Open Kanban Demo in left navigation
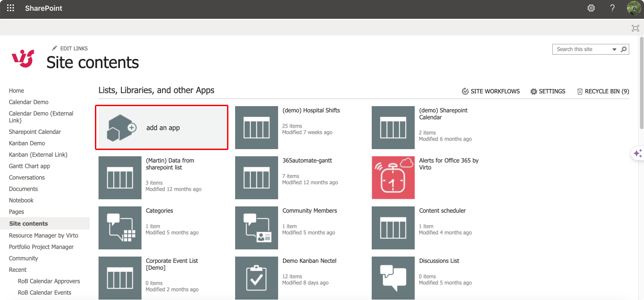Screen dimensions: 644x300 (x=27, y=143)
